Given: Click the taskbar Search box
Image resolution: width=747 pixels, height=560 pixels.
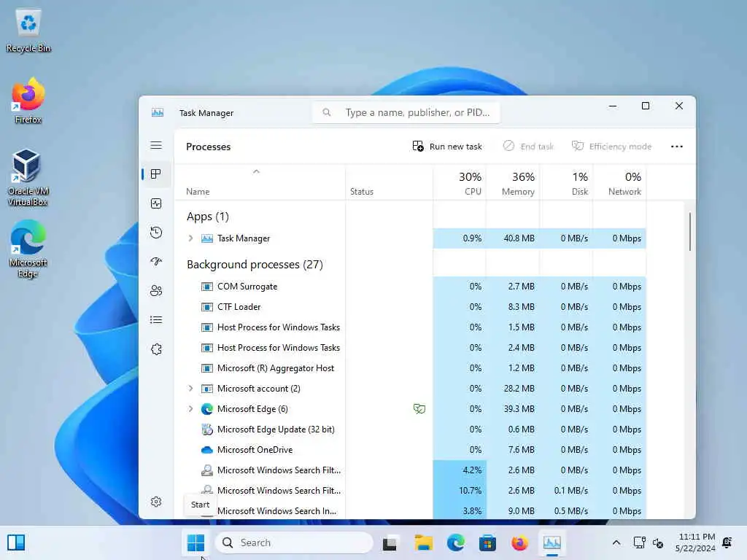Looking at the screenshot, I should click(x=294, y=542).
